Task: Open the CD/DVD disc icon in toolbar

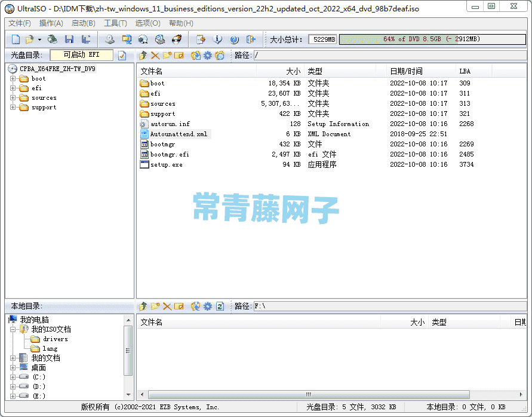Action: tap(53, 39)
